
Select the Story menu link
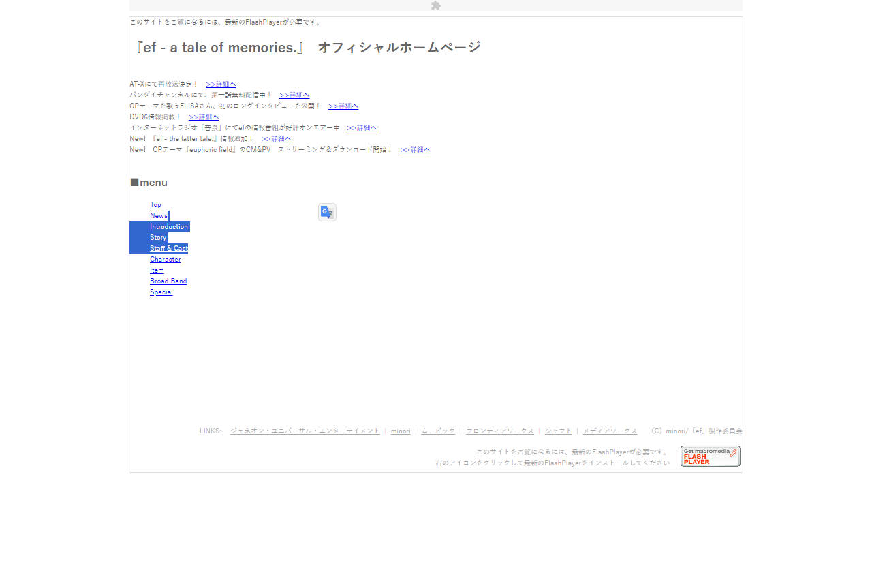[x=158, y=237]
